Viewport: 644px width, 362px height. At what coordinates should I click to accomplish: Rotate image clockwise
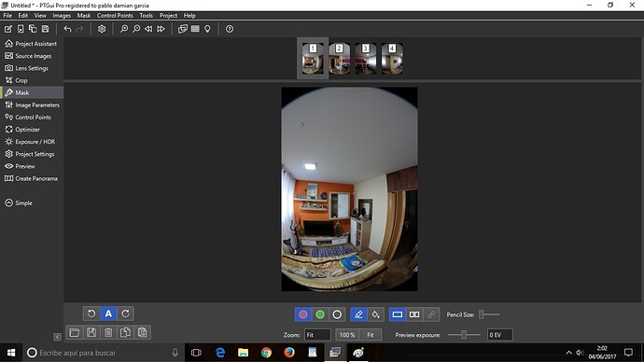point(126,313)
